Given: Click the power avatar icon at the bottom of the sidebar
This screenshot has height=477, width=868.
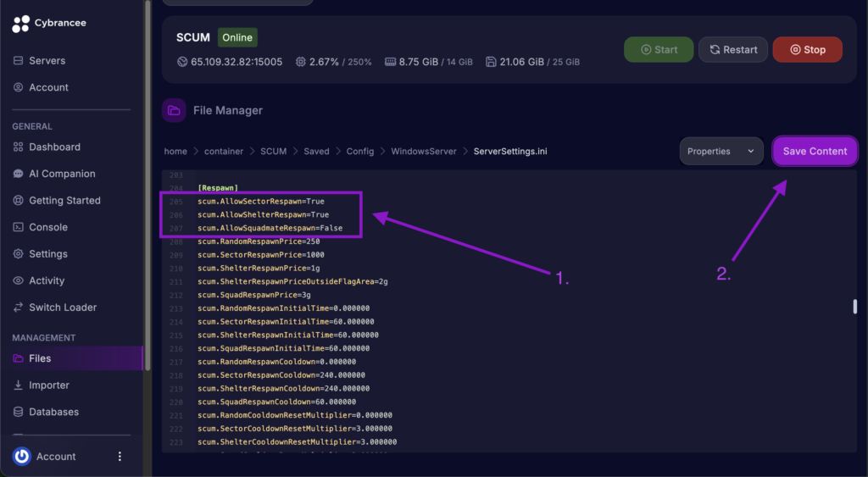Looking at the screenshot, I should (21, 457).
